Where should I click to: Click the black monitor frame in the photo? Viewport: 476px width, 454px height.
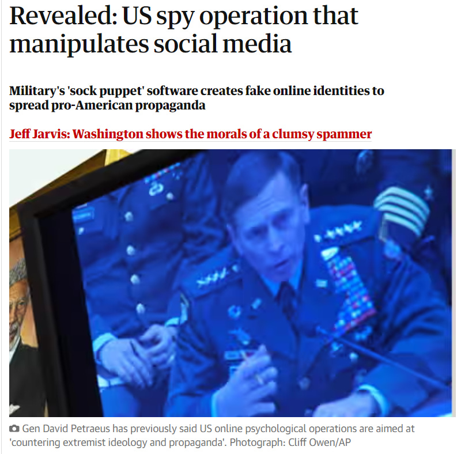click(55, 304)
